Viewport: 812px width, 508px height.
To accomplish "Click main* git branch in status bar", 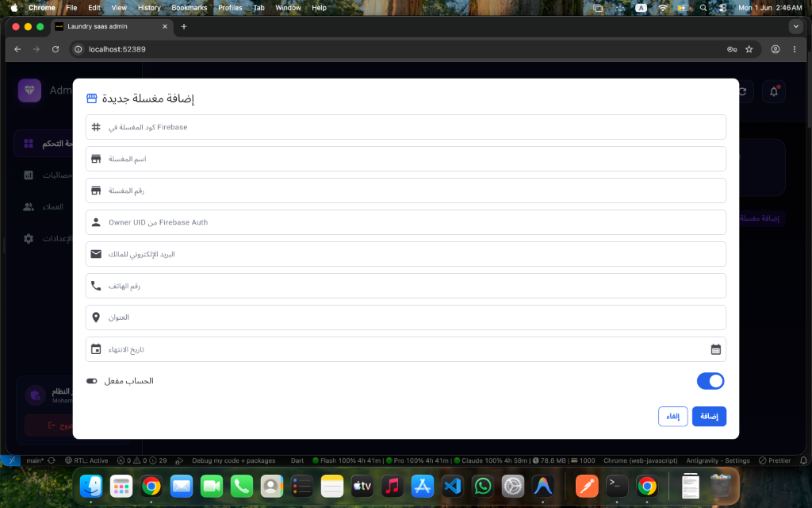I will 35,460.
